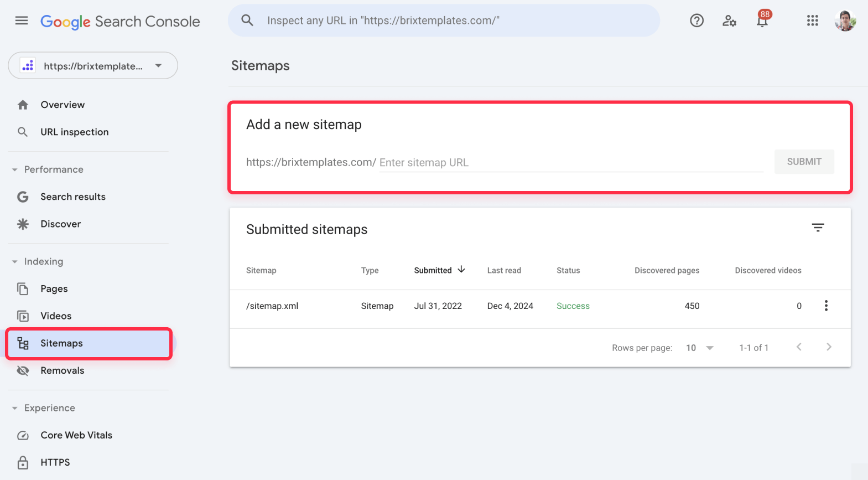Screen dimensions: 868x480
Task: Click the Enter sitemap URL field
Action: click(x=571, y=162)
